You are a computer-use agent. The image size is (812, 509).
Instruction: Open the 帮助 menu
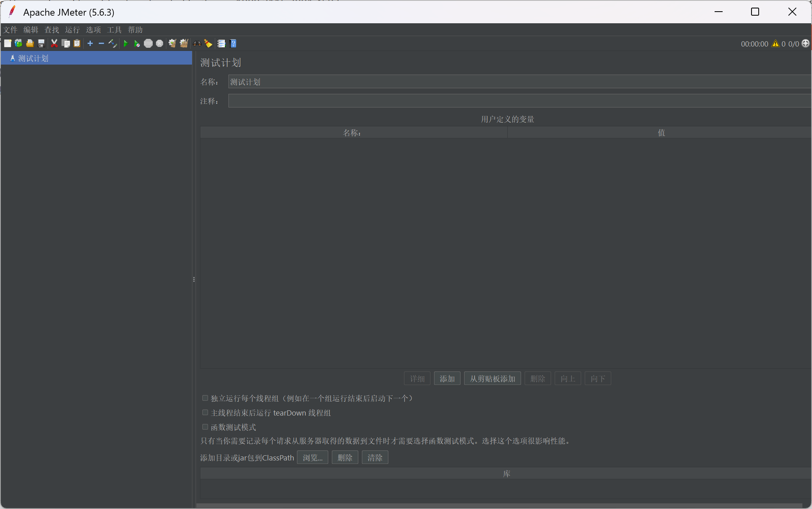click(x=135, y=30)
